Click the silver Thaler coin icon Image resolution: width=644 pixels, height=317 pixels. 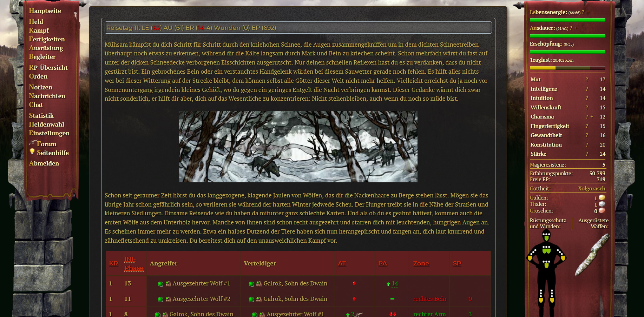603,204
